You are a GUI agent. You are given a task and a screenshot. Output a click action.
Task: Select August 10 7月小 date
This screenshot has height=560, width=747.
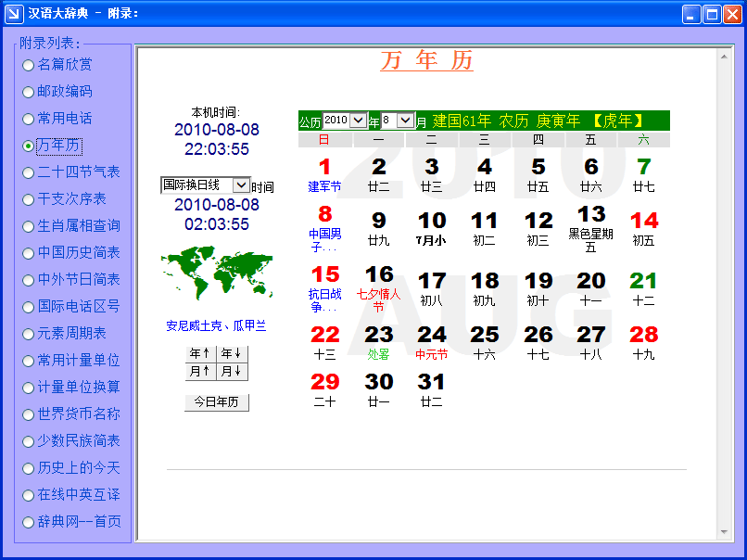pos(432,229)
